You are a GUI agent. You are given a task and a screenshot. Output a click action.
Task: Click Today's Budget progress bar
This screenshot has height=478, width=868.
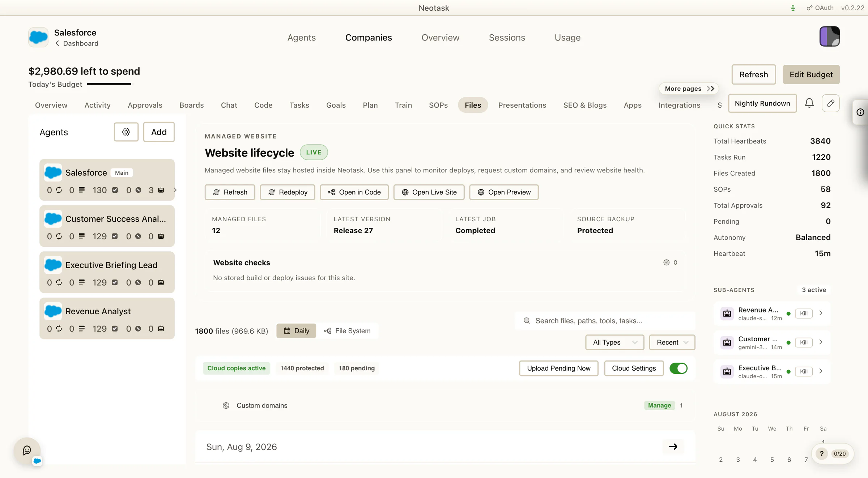(109, 84)
